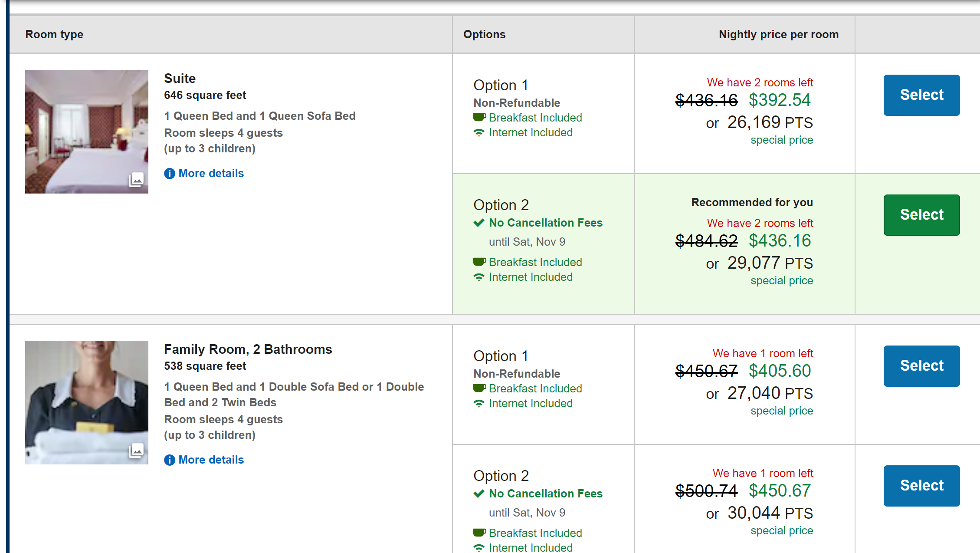Open More details link for Suite
The width and height of the screenshot is (980, 553).
tap(211, 173)
